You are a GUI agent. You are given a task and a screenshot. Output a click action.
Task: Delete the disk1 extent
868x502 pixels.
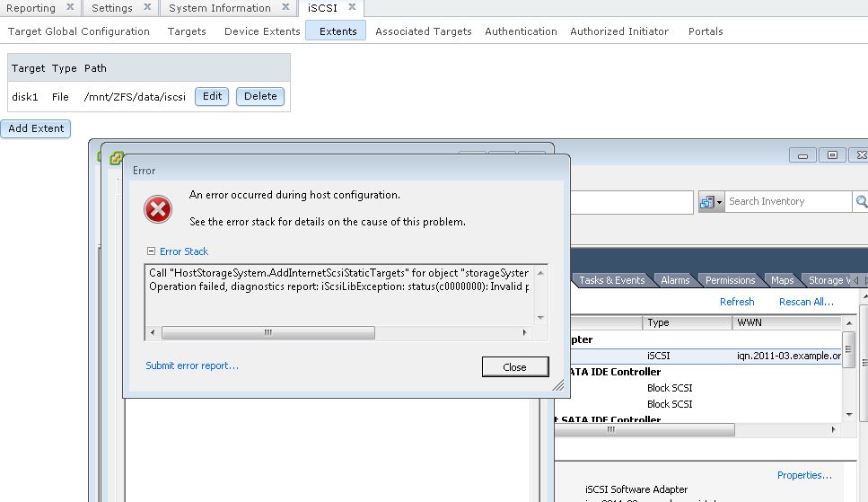click(x=260, y=96)
